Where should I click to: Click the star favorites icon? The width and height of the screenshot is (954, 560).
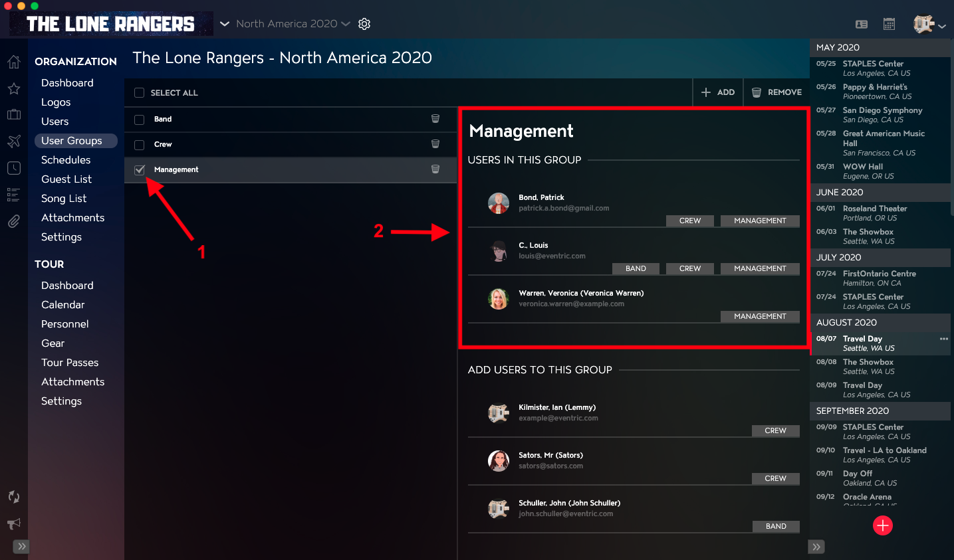tap(14, 88)
